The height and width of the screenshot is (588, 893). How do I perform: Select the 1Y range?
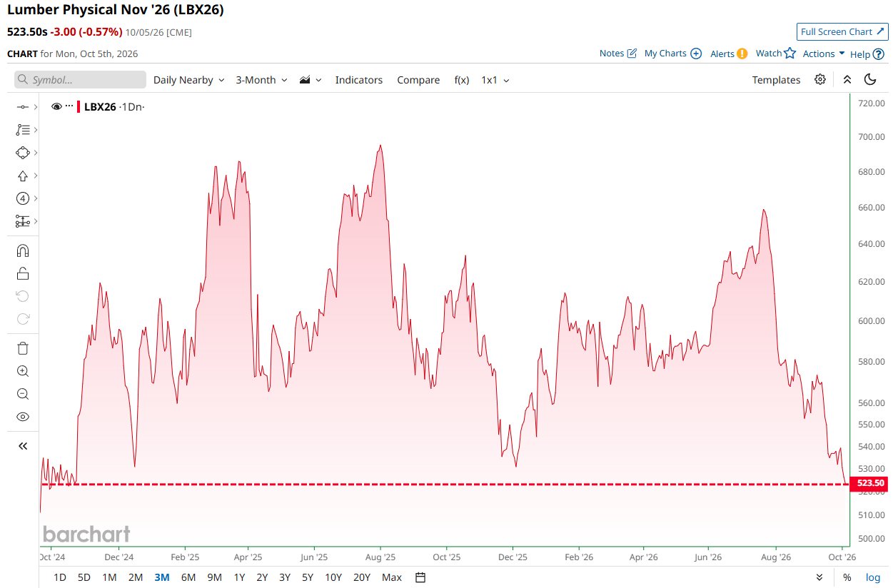pyautogui.click(x=240, y=577)
